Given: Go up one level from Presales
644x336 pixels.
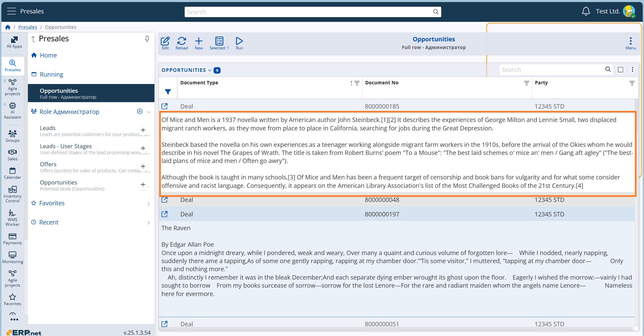Looking at the screenshot, I should (x=33, y=39).
